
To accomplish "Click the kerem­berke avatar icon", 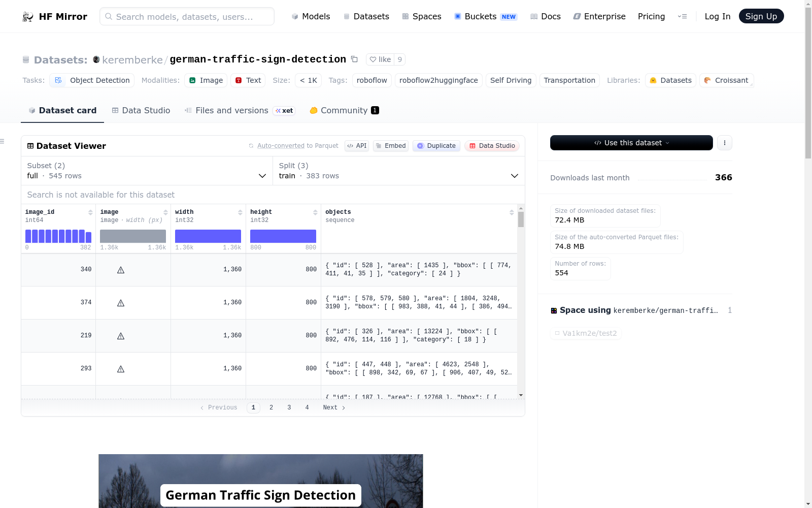I will [96, 59].
